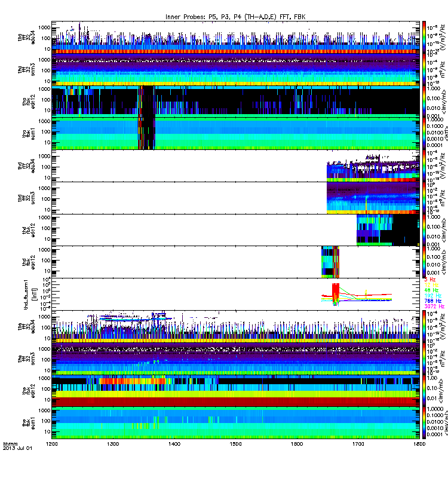This screenshot has height=478, width=448.
Task: Select the 192 Hz cyan legend entry
Action: pyautogui.click(x=432, y=296)
